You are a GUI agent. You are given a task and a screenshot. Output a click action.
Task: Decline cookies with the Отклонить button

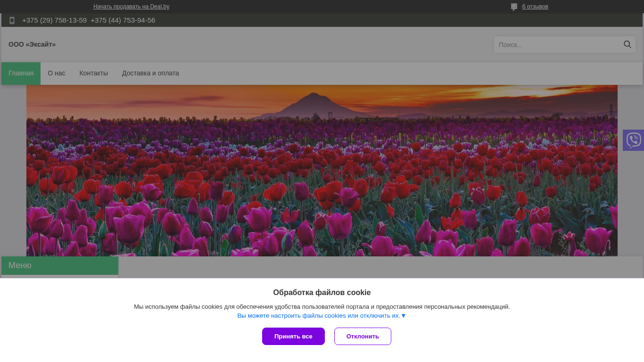click(363, 337)
